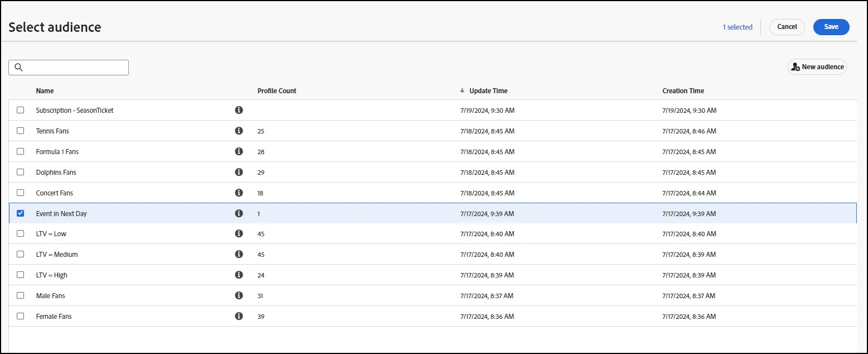Viewport: 868px width, 354px height.
Task: Click Concert Fans creation time cell
Action: [689, 193]
